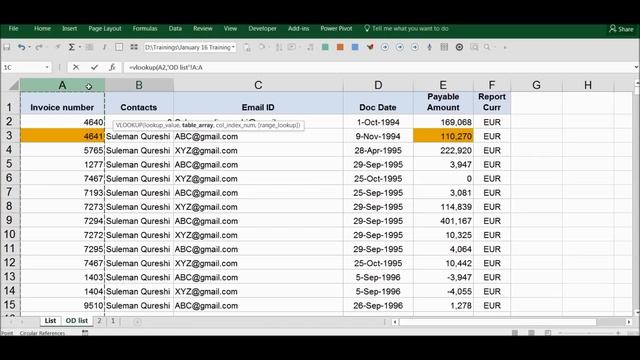Open the Insert ribbon tab

(x=69, y=29)
